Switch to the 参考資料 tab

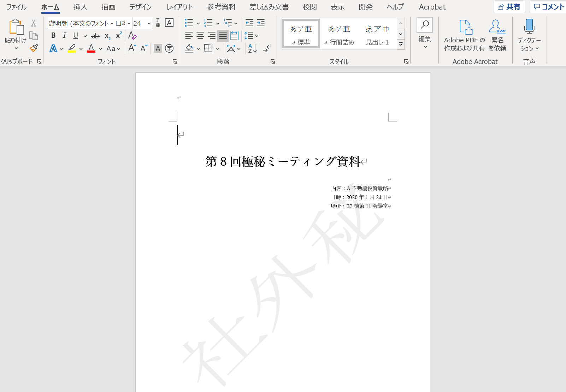[x=222, y=7]
